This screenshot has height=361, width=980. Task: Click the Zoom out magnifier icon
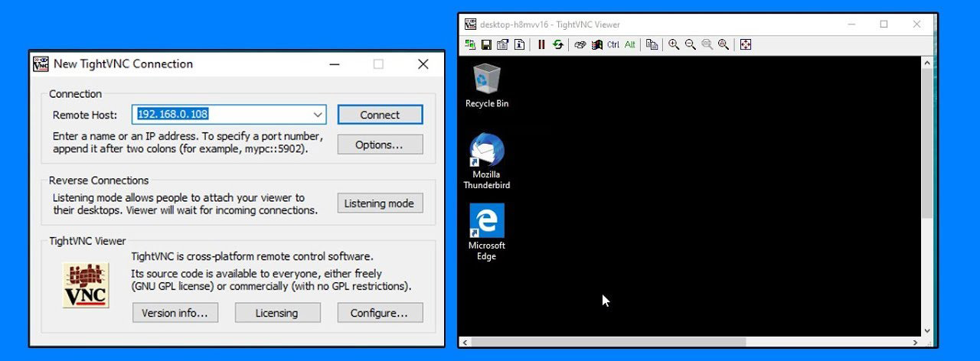[x=691, y=45]
